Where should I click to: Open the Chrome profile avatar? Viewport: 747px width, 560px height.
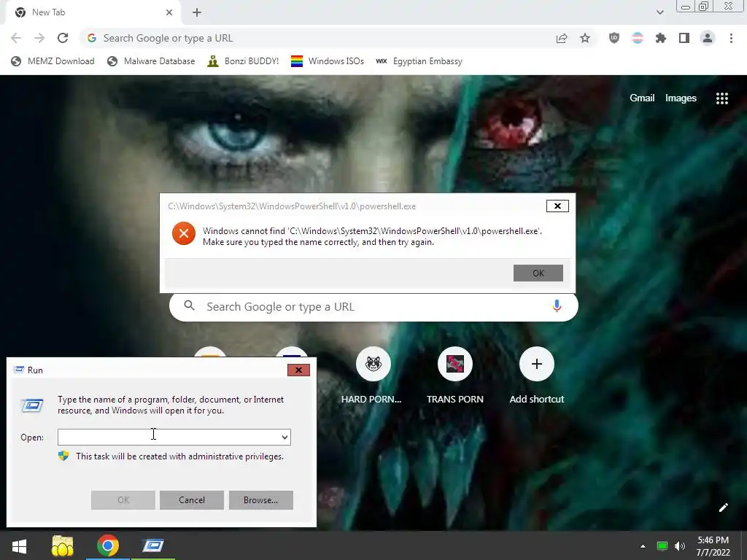click(708, 38)
